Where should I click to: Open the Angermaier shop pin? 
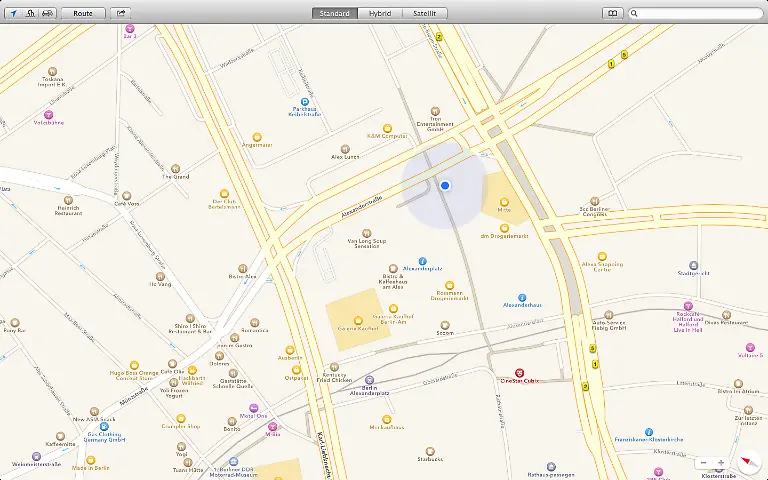257,137
